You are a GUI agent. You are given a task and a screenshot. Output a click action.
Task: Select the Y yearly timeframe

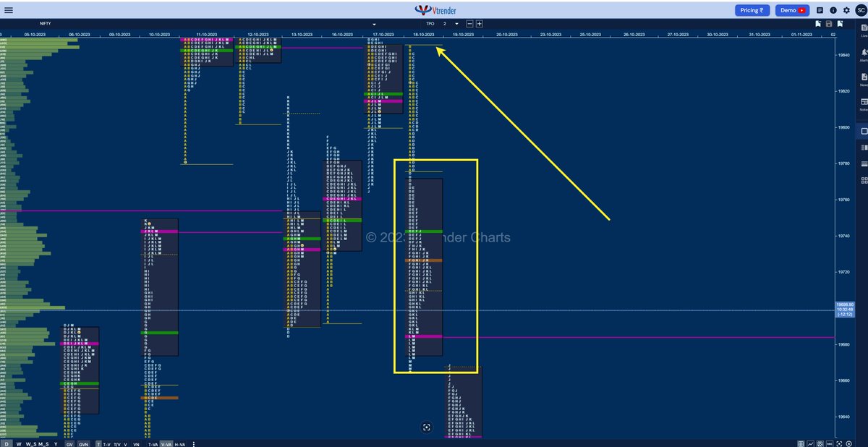(x=56, y=443)
